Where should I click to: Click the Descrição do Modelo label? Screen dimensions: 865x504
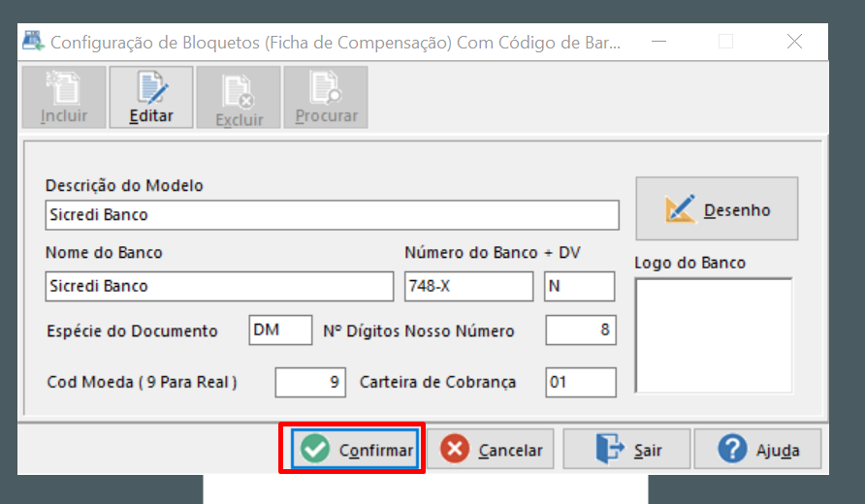pyautogui.click(x=124, y=186)
